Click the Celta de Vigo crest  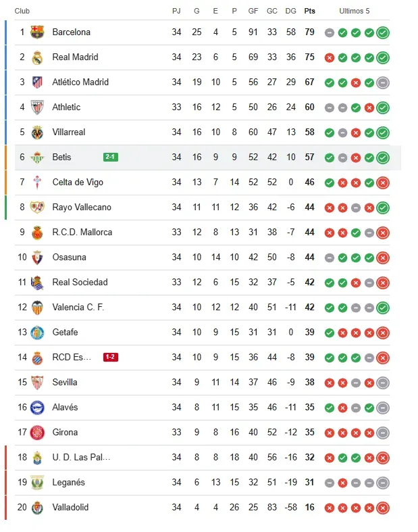37,183
